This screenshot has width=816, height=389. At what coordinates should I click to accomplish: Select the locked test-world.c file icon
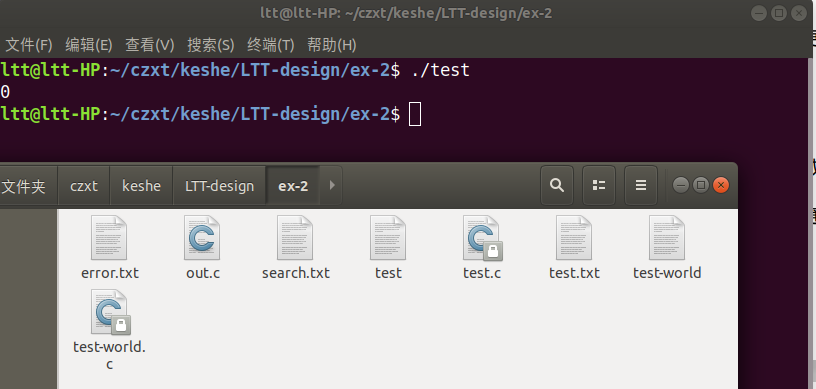[110, 312]
